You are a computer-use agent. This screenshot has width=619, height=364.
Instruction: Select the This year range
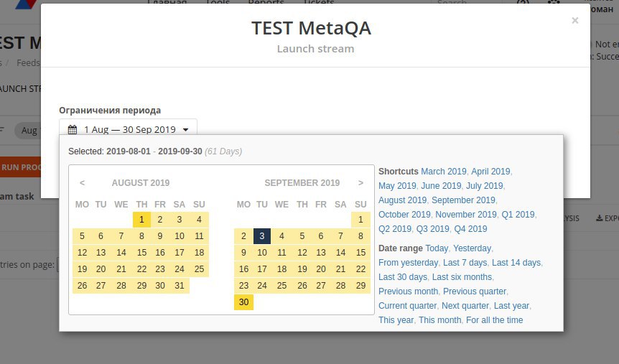[396, 320]
